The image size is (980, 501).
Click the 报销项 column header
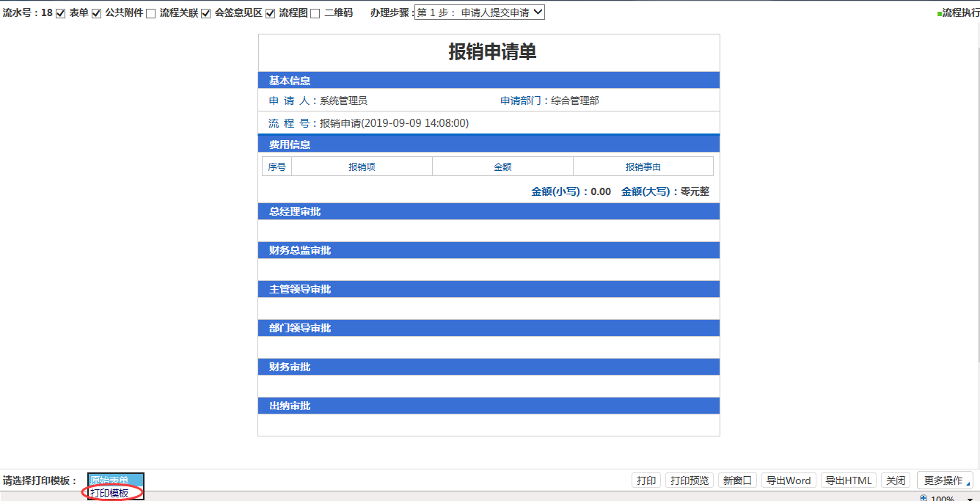[x=362, y=167]
